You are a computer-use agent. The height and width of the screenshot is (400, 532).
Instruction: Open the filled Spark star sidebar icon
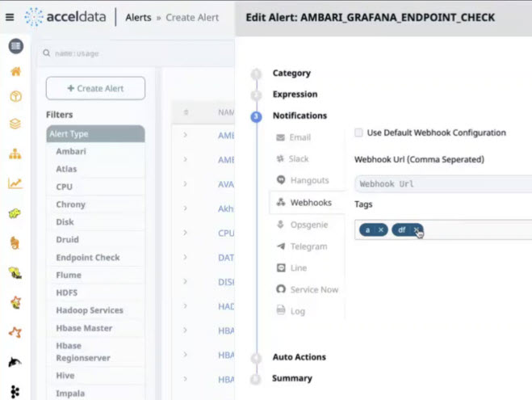coord(15,302)
